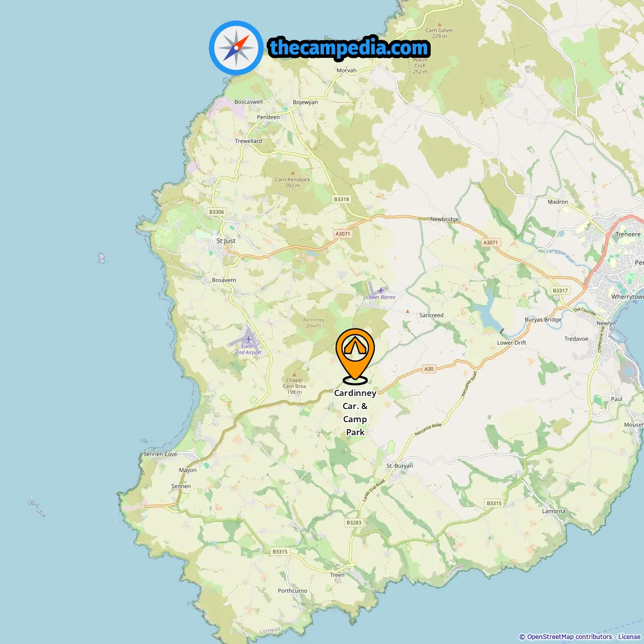Click the Porthcurno place label
The width and height of the screenshot is (644, 644).
[x=292, y=591]
